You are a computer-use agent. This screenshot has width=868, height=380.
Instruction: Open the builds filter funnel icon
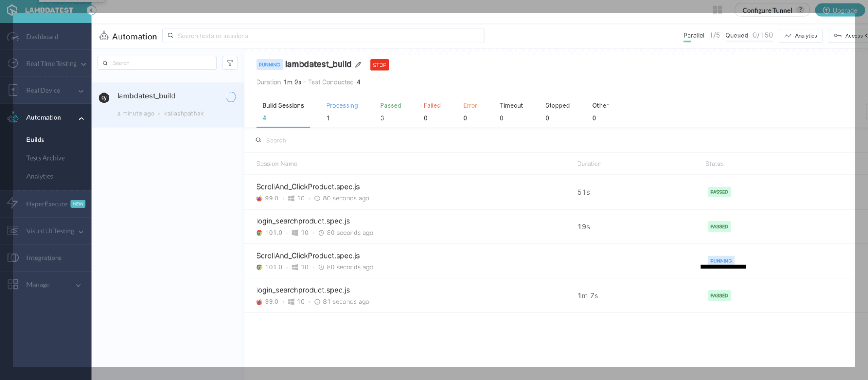[230, 63]
